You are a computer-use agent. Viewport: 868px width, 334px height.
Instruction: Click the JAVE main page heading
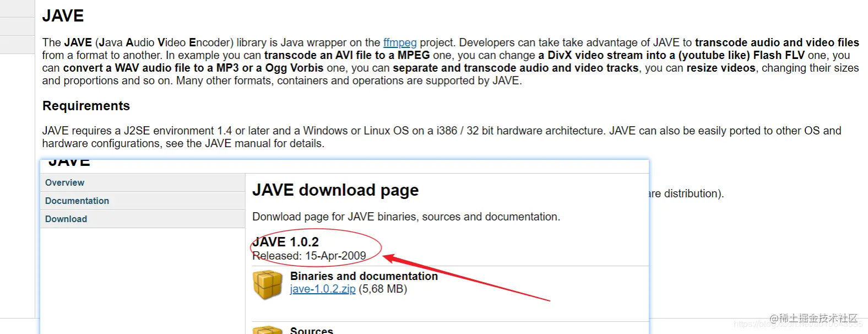(x=63, y=16)
